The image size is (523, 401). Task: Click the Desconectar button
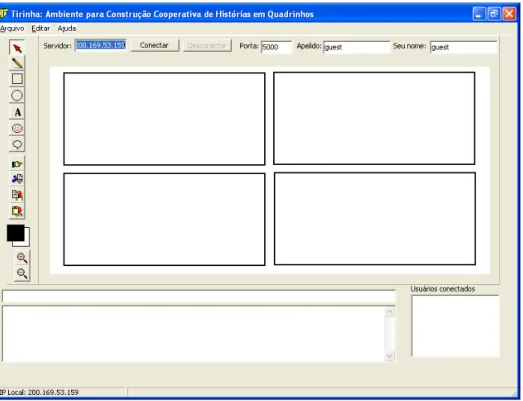tap(207, 45)
